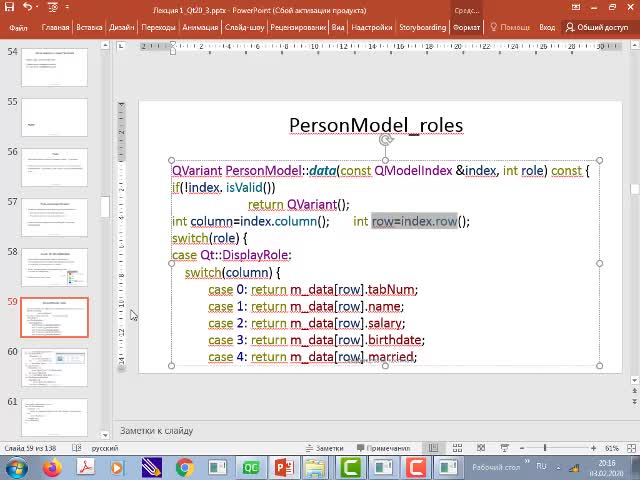This screenshot has width=640, height=480.
Task: Open Google Chrome from the taskbar
Action: click(184, 468)
